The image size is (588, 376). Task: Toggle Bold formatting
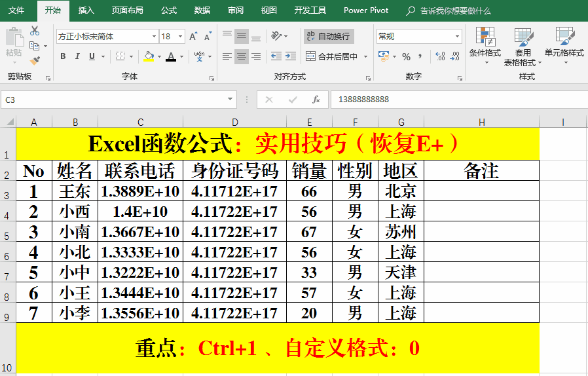(63, 56)
